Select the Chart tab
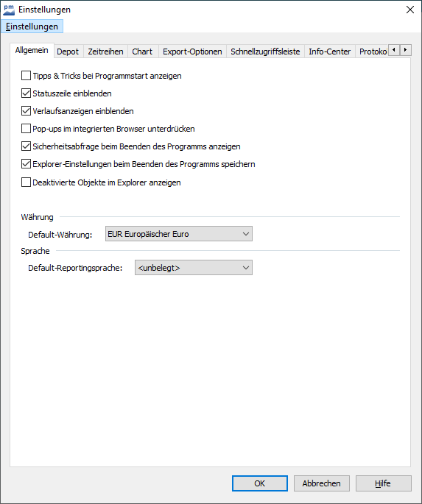 coord(142,52)
